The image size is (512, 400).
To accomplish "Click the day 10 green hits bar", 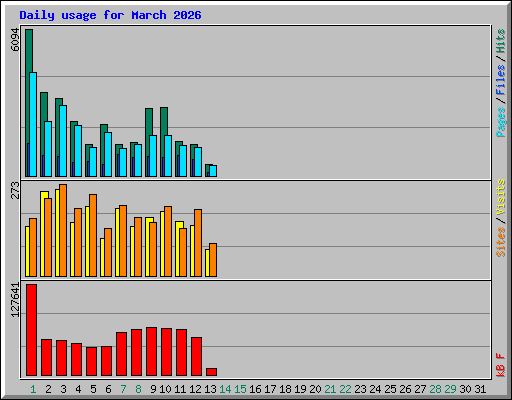I will pos(164,121).
